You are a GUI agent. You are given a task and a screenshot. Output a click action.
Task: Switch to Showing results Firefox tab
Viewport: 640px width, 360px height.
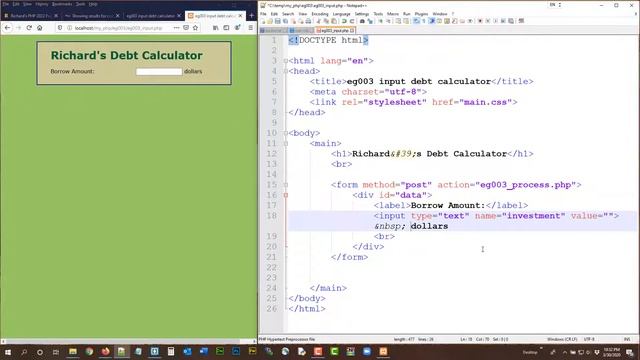point(91,16)
